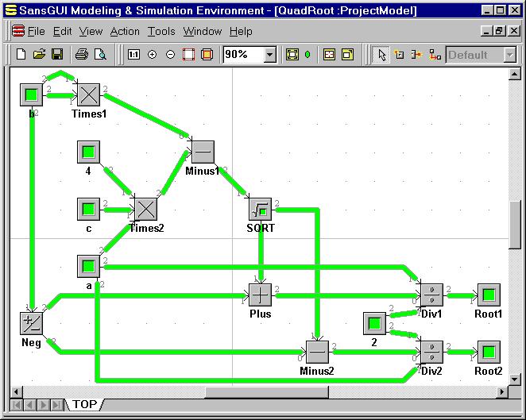Toggle the green oval toolbar button

307,55
